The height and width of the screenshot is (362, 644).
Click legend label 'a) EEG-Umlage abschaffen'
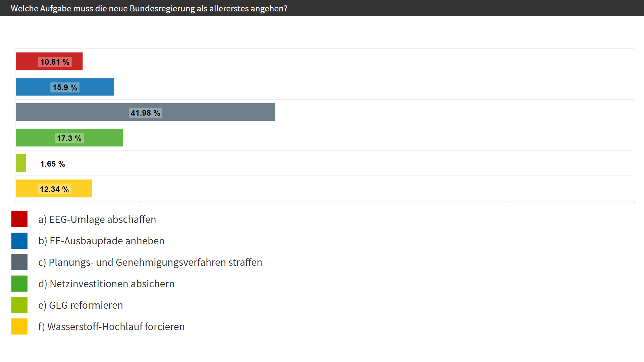[x=97, y=220]
